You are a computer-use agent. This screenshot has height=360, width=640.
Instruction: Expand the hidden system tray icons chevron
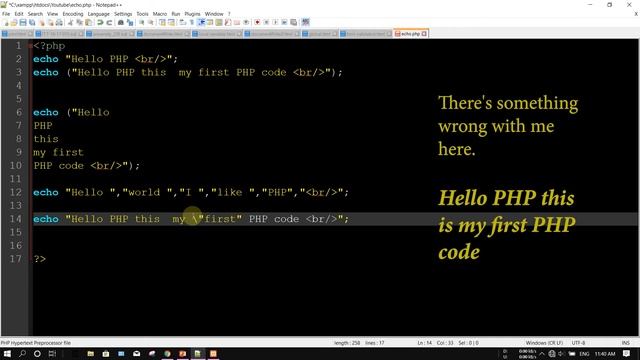542,354
